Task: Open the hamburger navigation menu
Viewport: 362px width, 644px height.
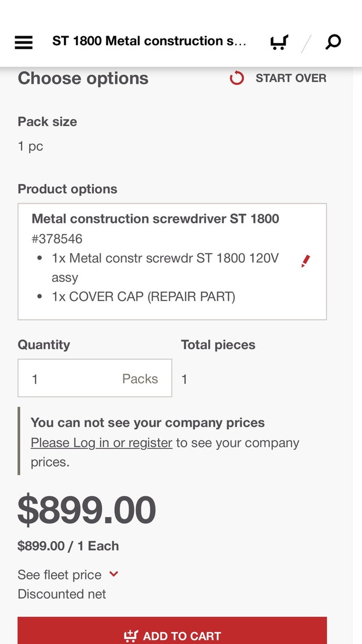Action: point(24,42)
